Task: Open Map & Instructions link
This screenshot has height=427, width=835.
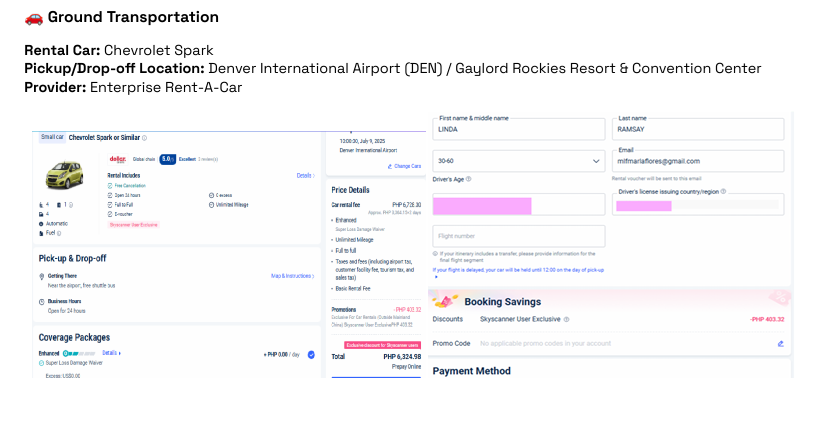Action: pyautogui.click(x=291, y=276)
